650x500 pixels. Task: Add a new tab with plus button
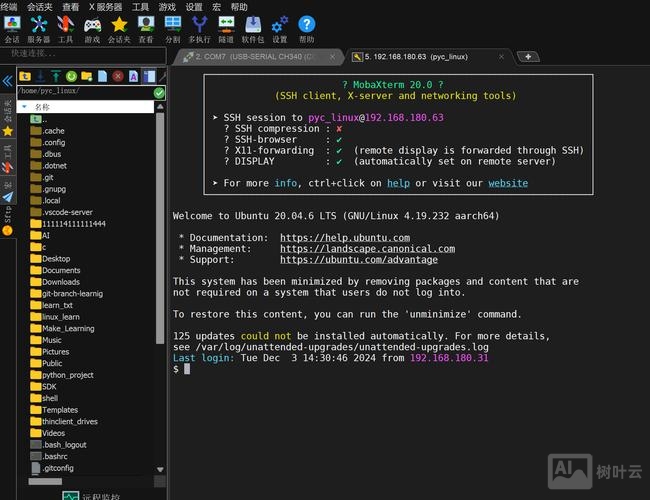[528, 57]
